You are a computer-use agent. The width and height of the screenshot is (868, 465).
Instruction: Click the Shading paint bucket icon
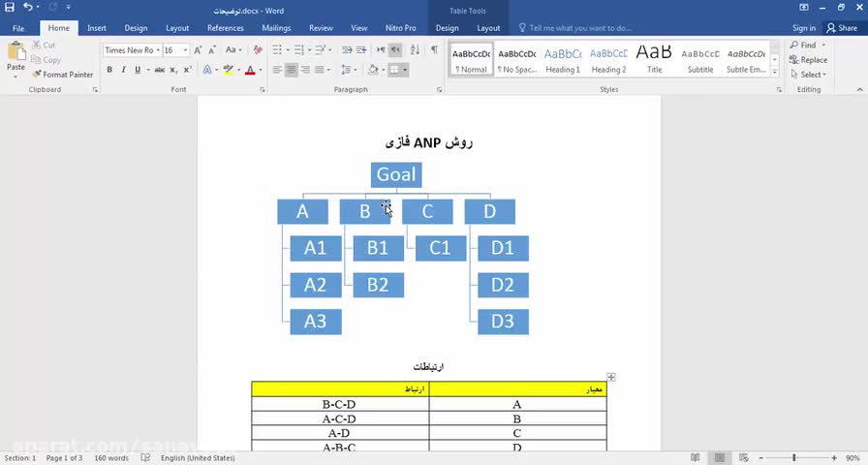point(373,70)
